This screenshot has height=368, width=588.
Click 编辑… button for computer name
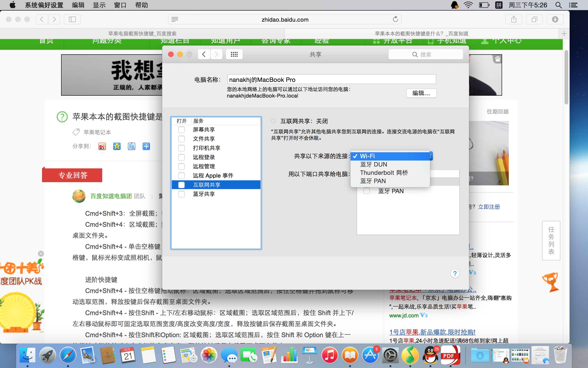click(421, 93)
